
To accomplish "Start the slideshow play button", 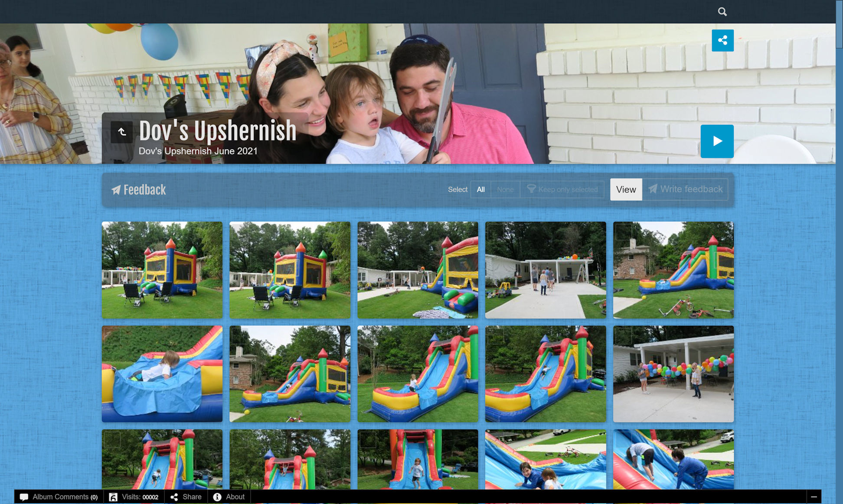I will click(x=717, y=141).
